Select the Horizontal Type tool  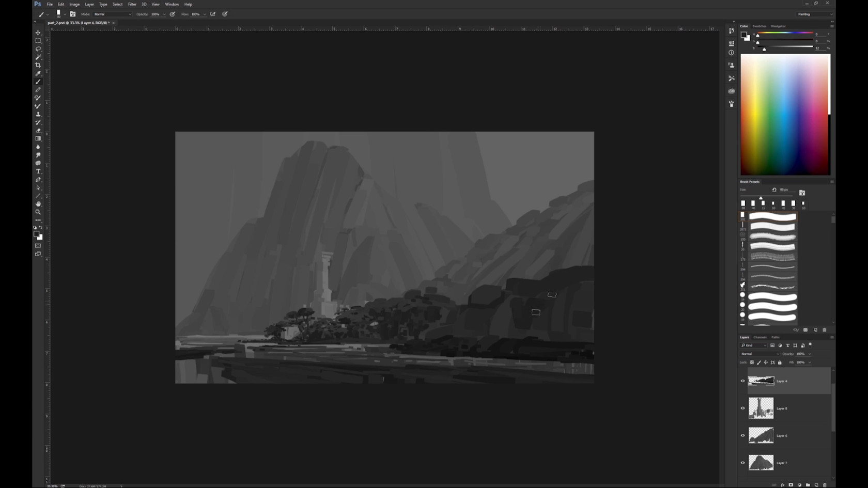tap(38, 171)
